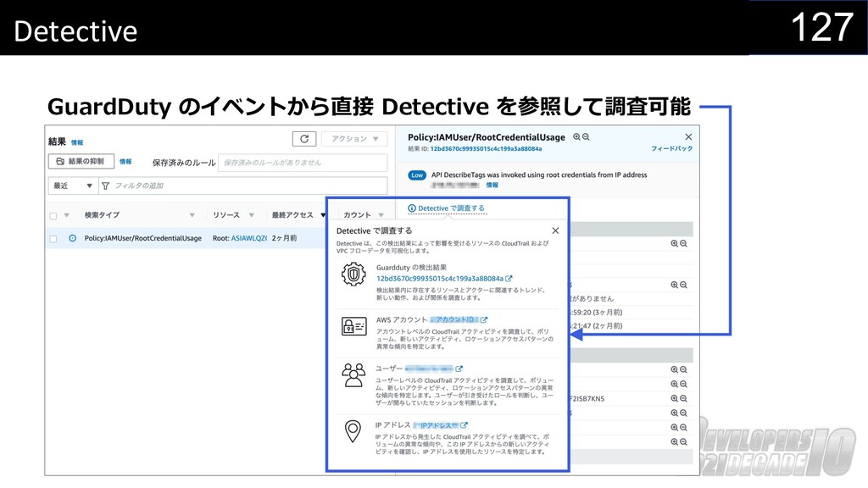
Task: Click the location pin icon for IP アドレス
Action: click(353, 431)
